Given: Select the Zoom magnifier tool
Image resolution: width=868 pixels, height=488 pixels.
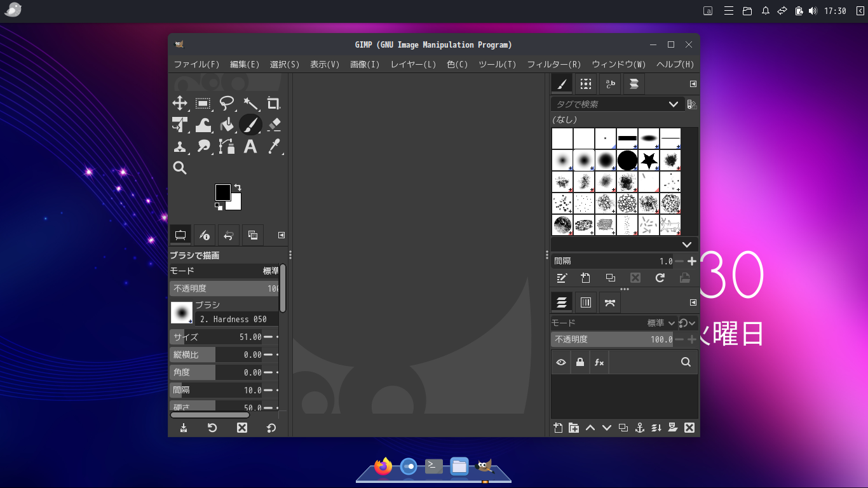Looking at the screenshot, I should (180, 168).
